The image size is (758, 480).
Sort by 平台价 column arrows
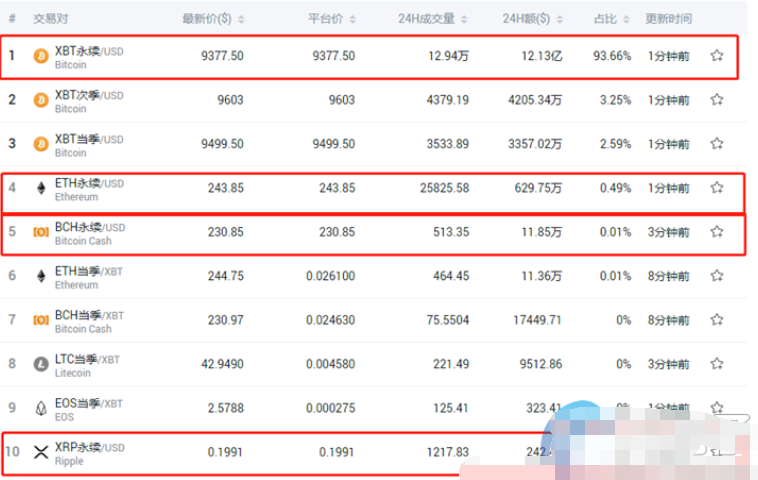click(352, 19)
